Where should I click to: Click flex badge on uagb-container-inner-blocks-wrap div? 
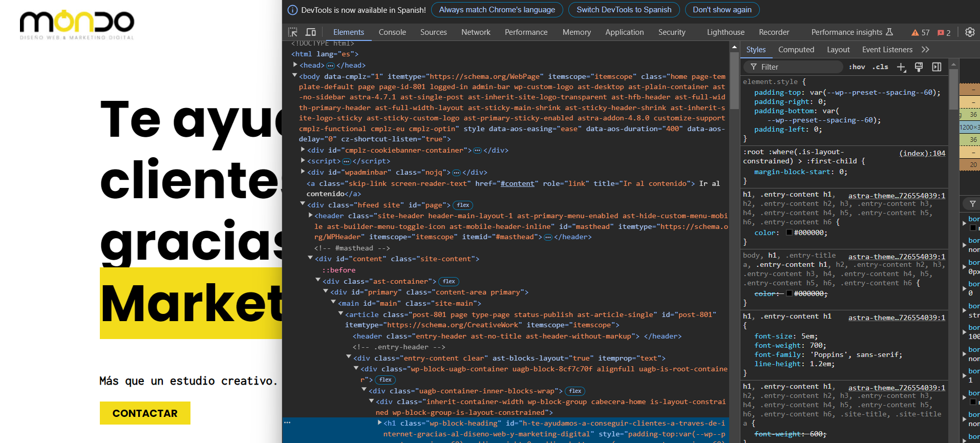[576, 391]
